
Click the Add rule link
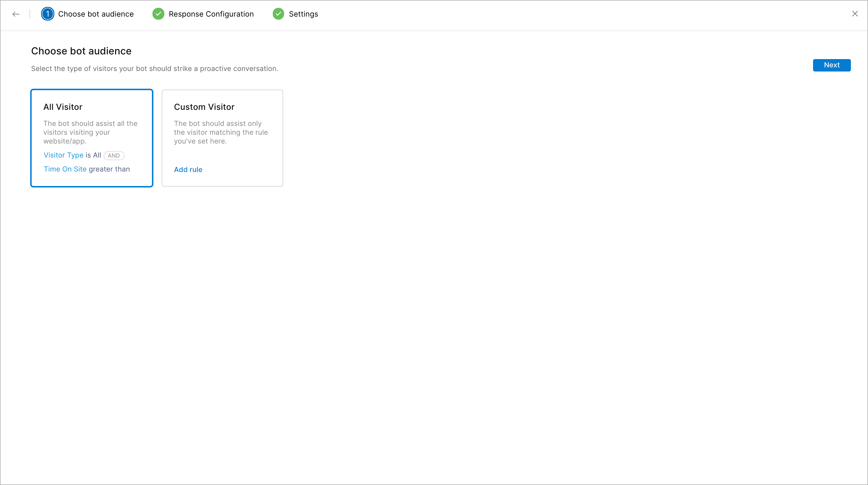tap(188, 170)
